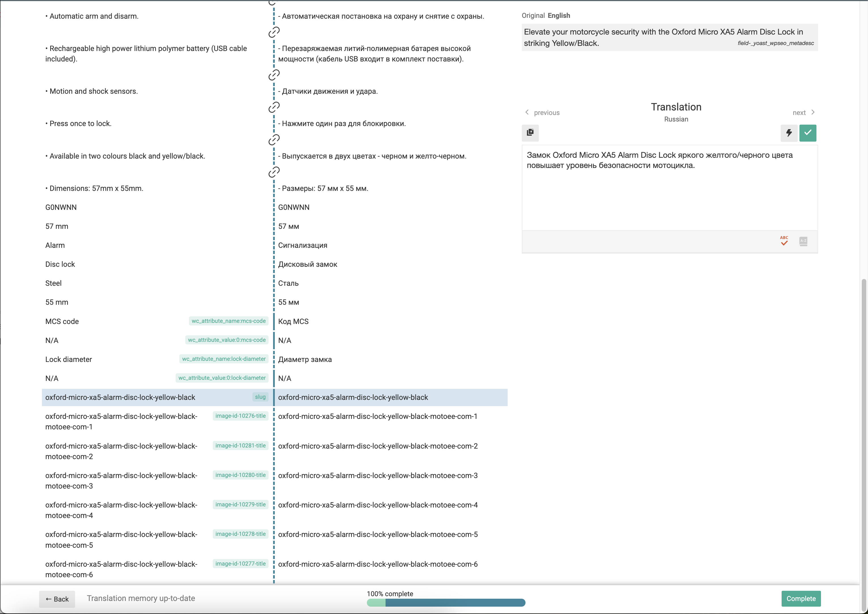Click the image-id-10279-title tag
The height and width of the screenshot is (614, 868).
[x=241, y=505]
